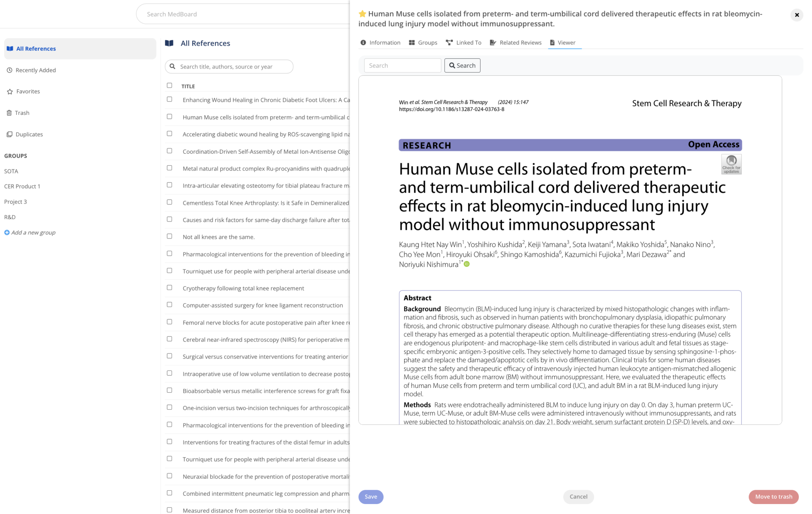Click the Add a new group plus icon
This screenshot has width=812, height=514.
coord(7,232)
